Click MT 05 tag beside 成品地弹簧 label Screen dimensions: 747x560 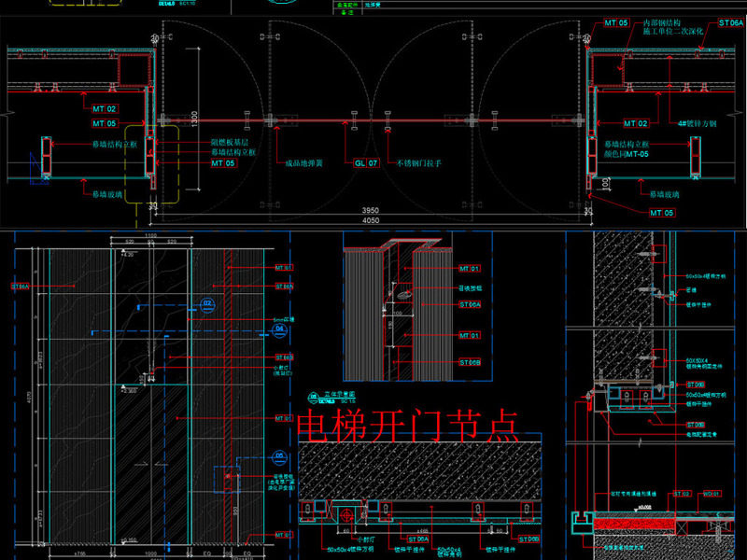pos(223,162)
